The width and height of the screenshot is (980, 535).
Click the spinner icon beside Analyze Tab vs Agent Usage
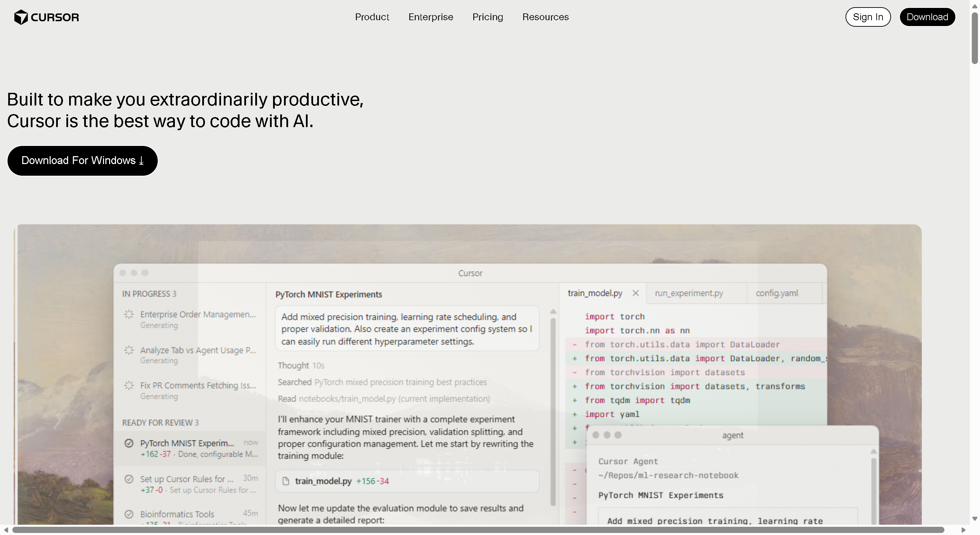tap(129, 350)
